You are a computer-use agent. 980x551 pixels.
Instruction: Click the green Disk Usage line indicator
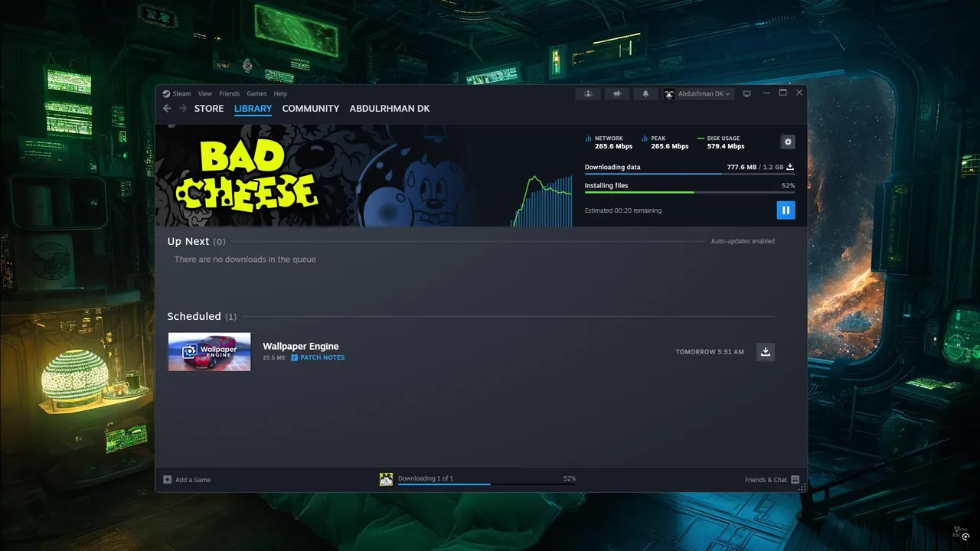pyautogui.click(x=701, y=139)
